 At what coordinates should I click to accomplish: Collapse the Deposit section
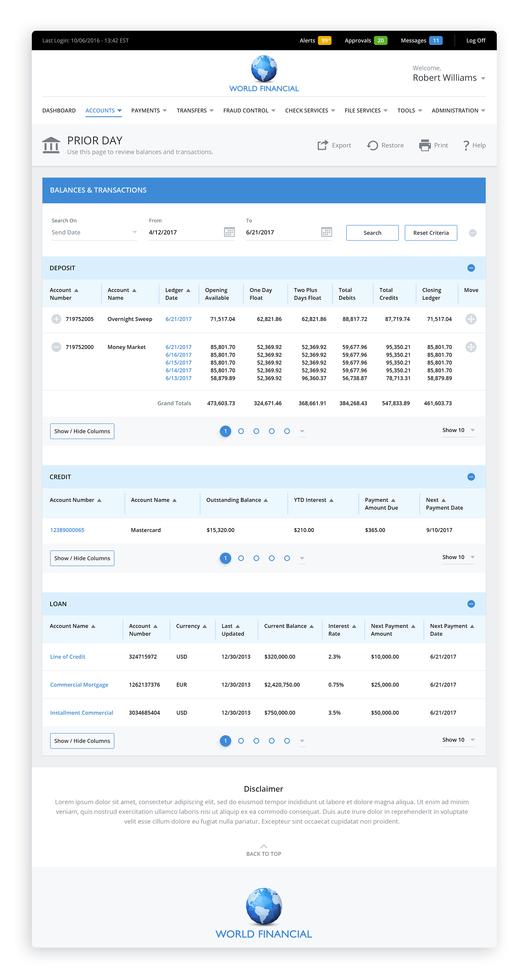[471, 268]
